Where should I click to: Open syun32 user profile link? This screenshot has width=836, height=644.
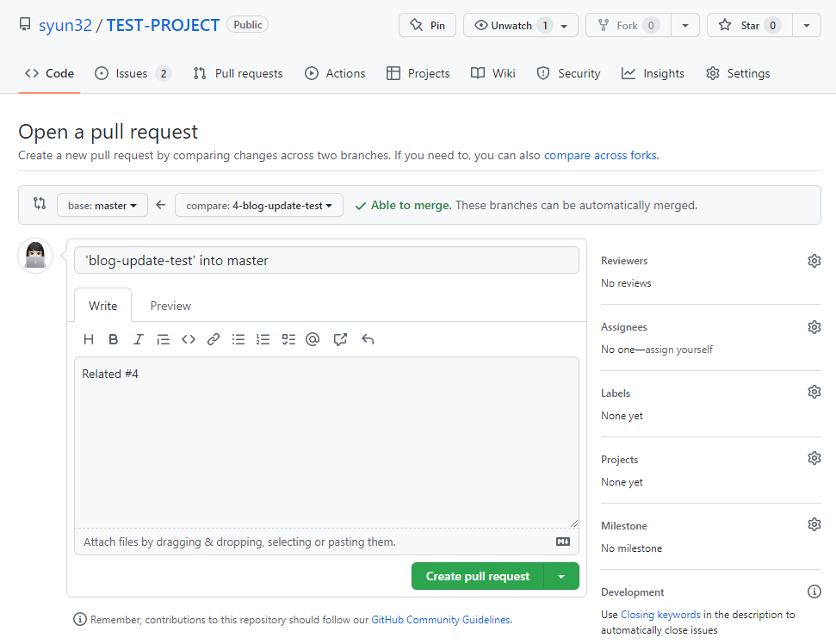tap(65, 25)
